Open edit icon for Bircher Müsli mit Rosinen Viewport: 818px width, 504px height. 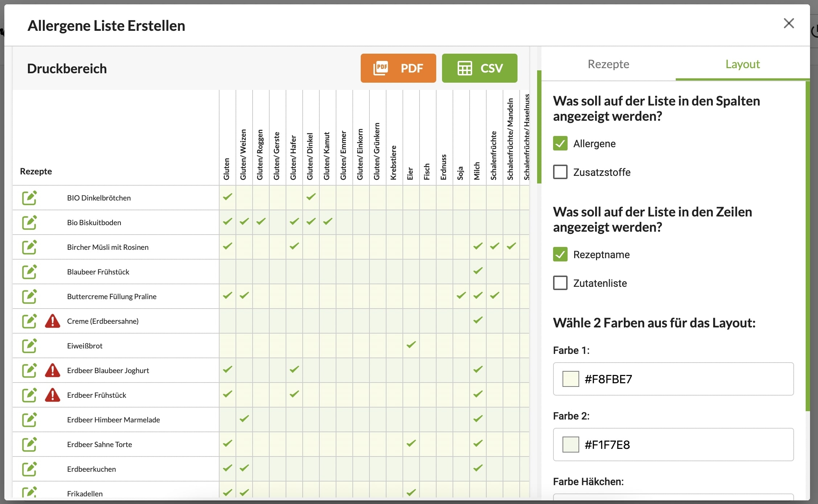point(29,247)
